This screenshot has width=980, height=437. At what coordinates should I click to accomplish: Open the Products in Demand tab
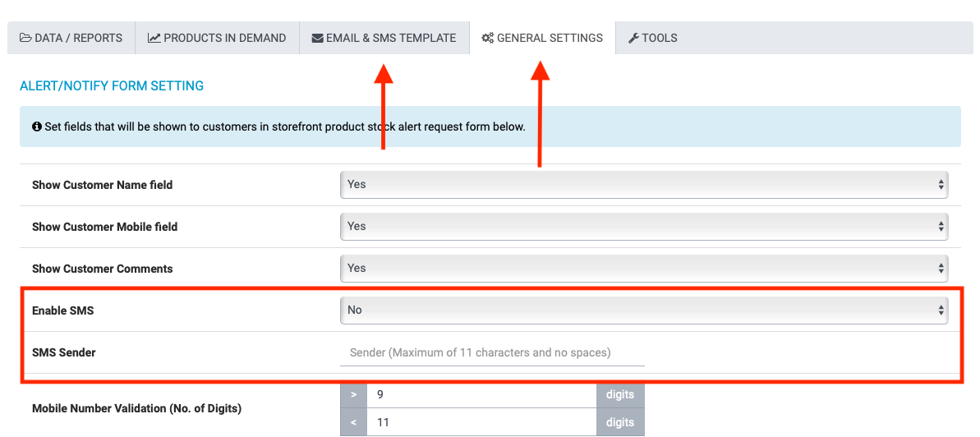[x=218, y=38]
